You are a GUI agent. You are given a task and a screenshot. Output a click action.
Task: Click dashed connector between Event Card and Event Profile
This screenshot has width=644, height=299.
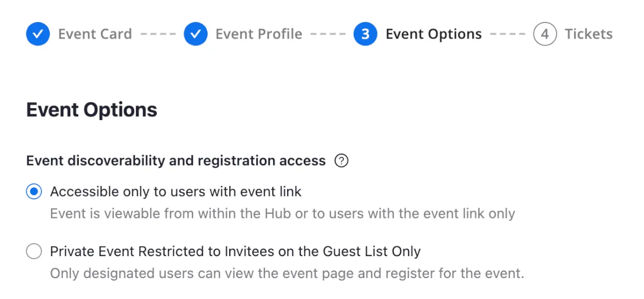coord(158,34)
